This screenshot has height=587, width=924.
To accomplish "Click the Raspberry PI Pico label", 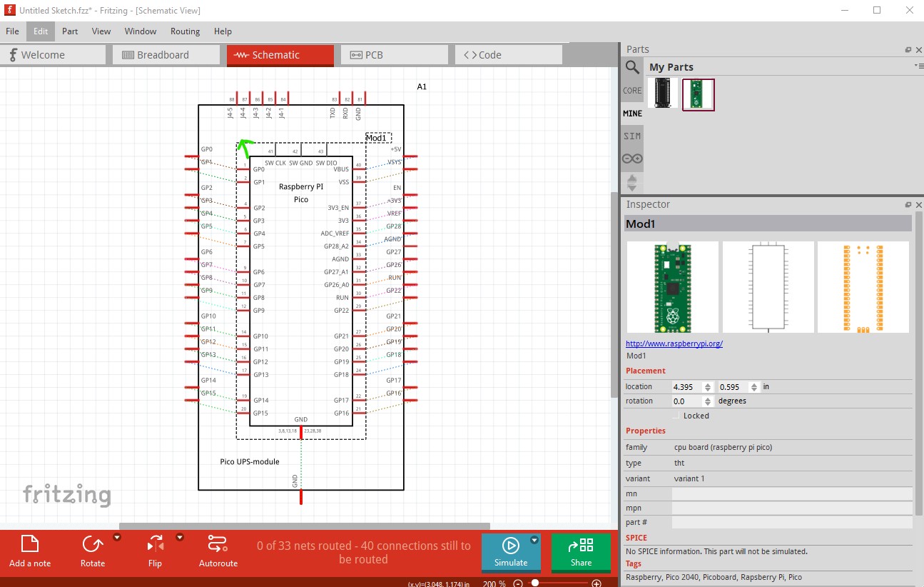I will (x=301, y=193).
